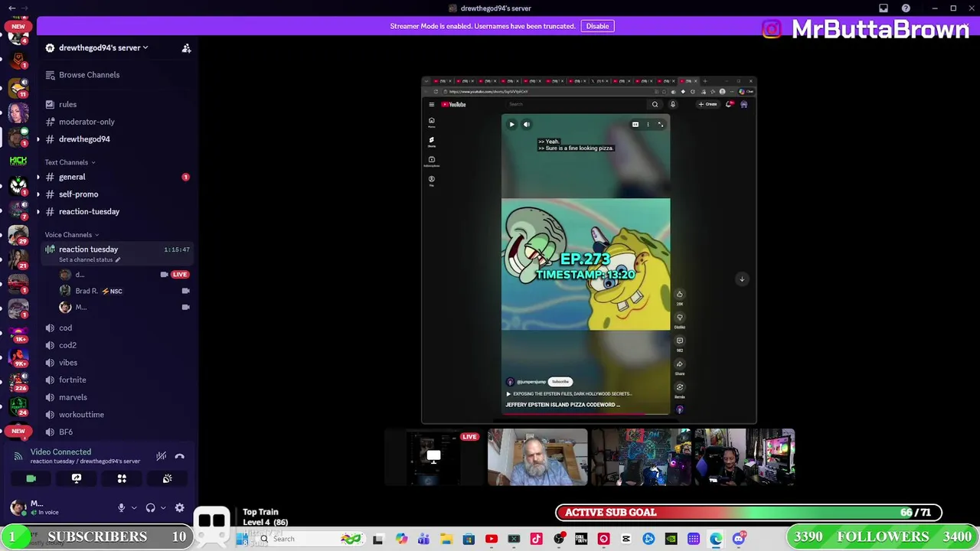980x551 pixels.
Task: Open the reaction-tuesday text channel
Action: point(89,212)
